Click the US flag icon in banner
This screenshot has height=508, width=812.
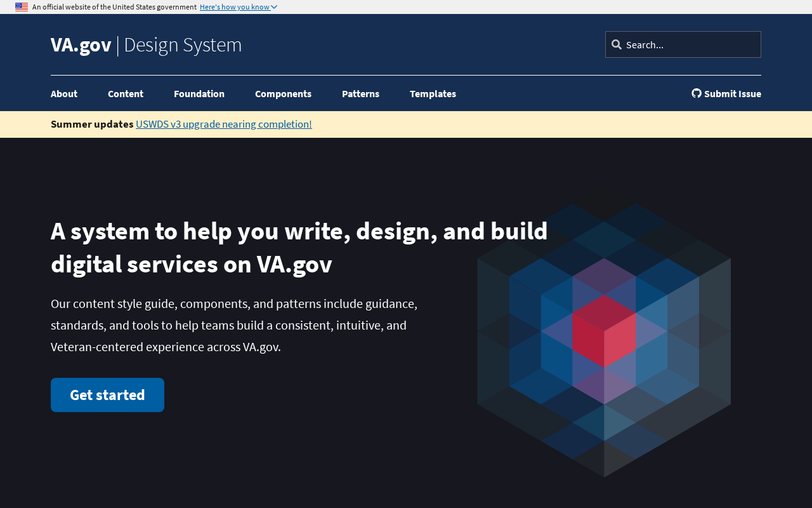tap(22, 7)
